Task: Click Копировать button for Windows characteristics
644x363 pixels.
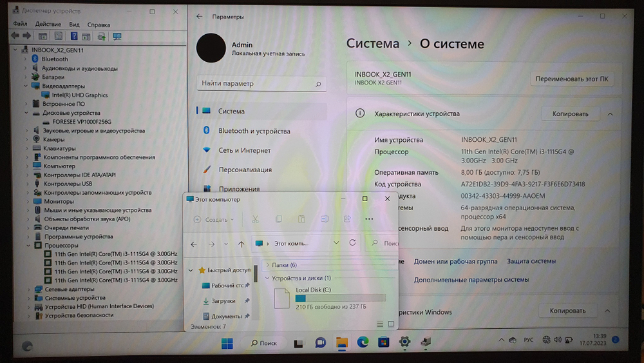Action: 567,311
